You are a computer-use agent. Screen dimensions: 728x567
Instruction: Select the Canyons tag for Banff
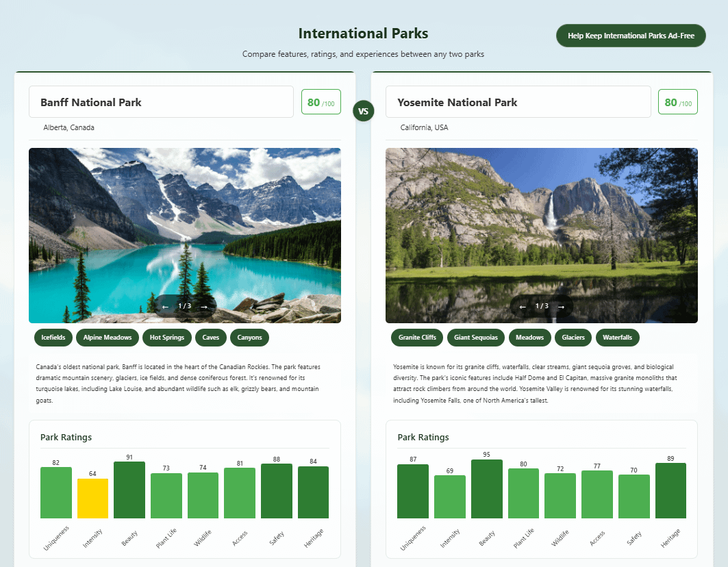tap(249, 337)
